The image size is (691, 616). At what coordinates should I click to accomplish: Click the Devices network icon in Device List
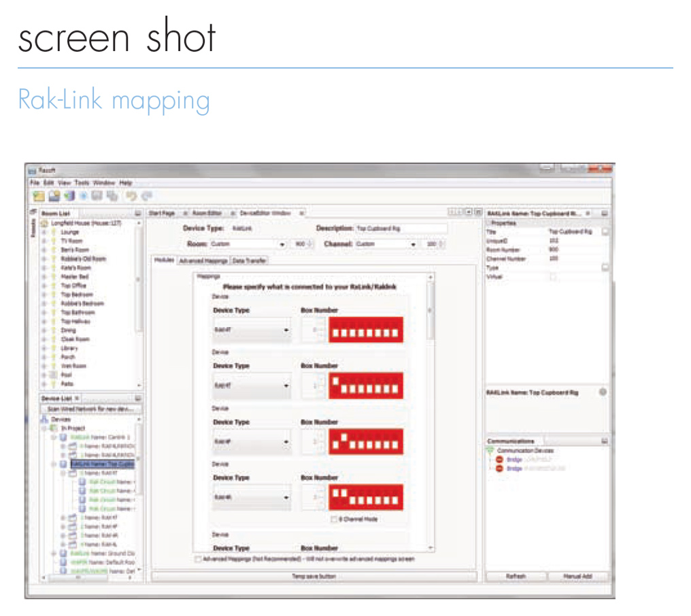(44, 419)
